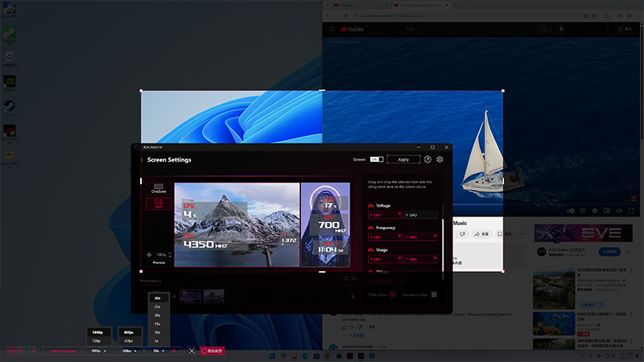Viewport: 644px width, 362px height.
Task: Adjust the 100% zoom stepper arrows
Action: (170, 255)
